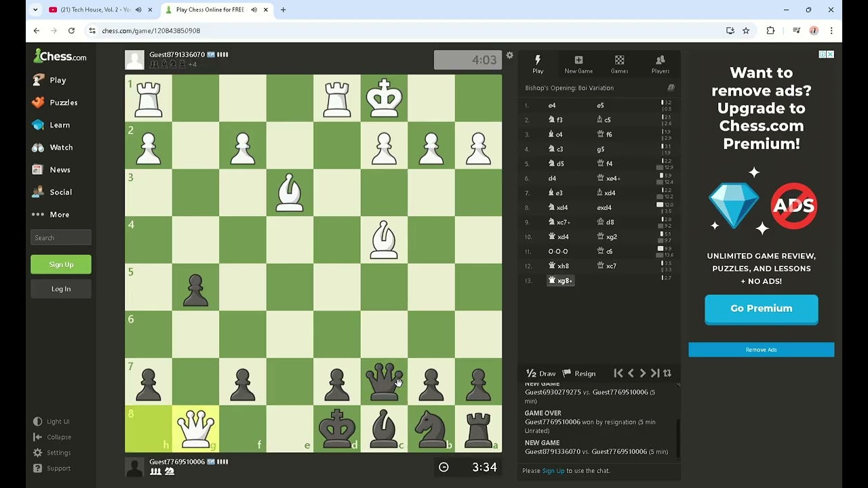Open the Social section in the sidebar
Image resolution: width=868 pixels, height=488 pixels.
[x=52, y=192]
